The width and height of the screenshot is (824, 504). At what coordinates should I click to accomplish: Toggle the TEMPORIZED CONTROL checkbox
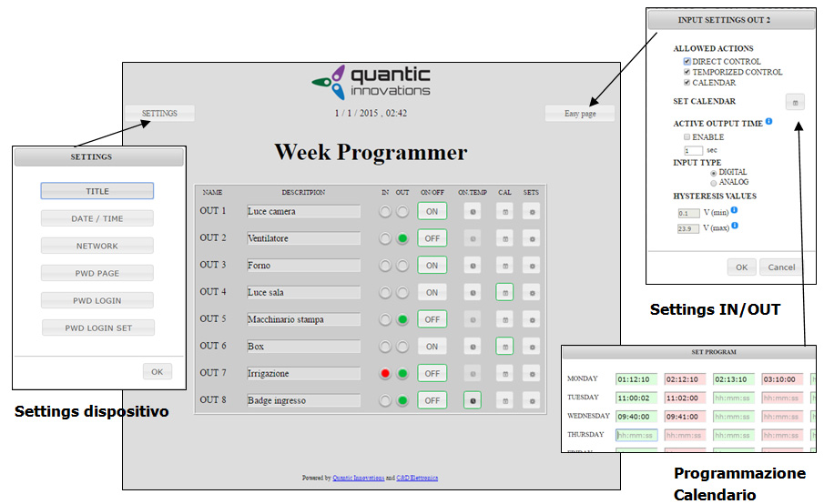[x=687, y=72]
